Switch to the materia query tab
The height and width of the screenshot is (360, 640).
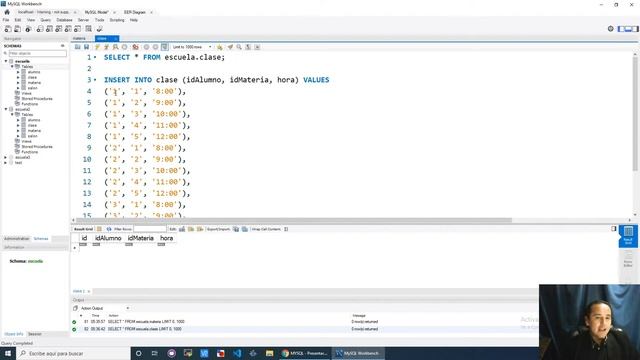(x=80, y=39)
